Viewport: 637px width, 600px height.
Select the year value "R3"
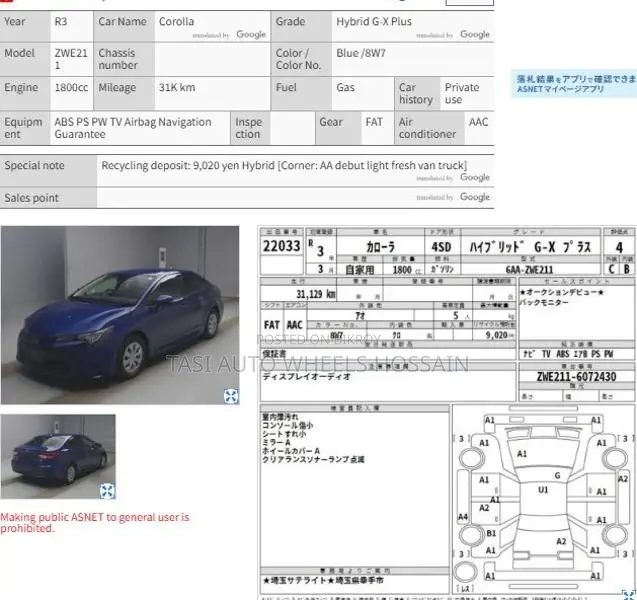click(x=61, y=22)
